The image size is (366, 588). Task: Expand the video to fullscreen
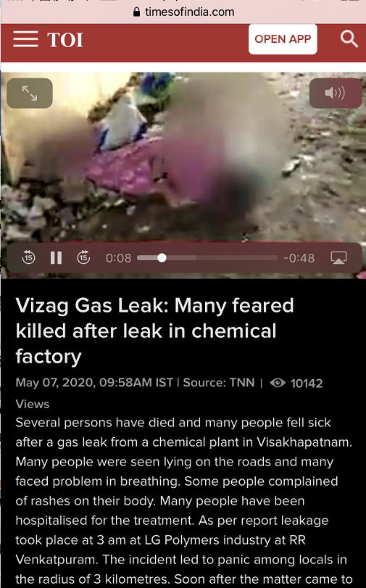tap(30, 93)
